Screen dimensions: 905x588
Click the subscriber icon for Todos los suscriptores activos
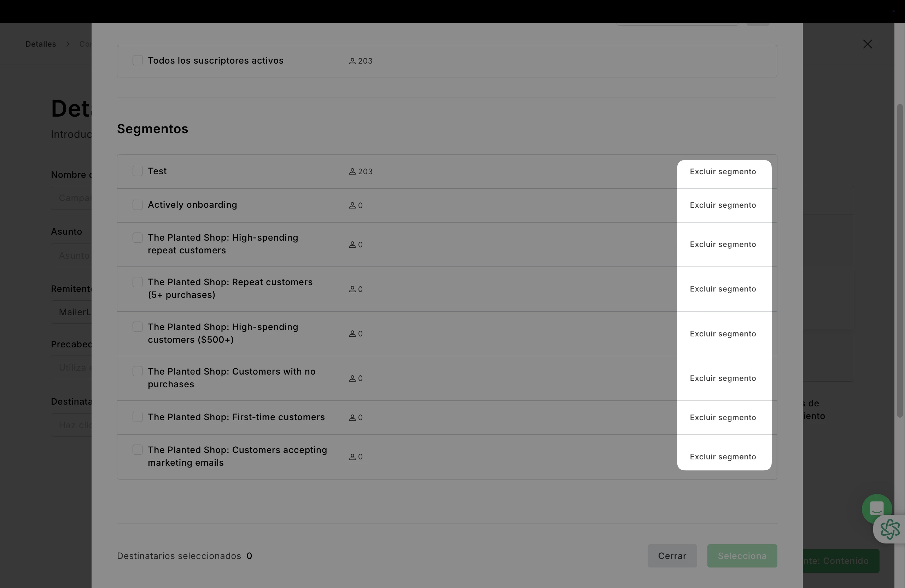[x=352, y=61]
